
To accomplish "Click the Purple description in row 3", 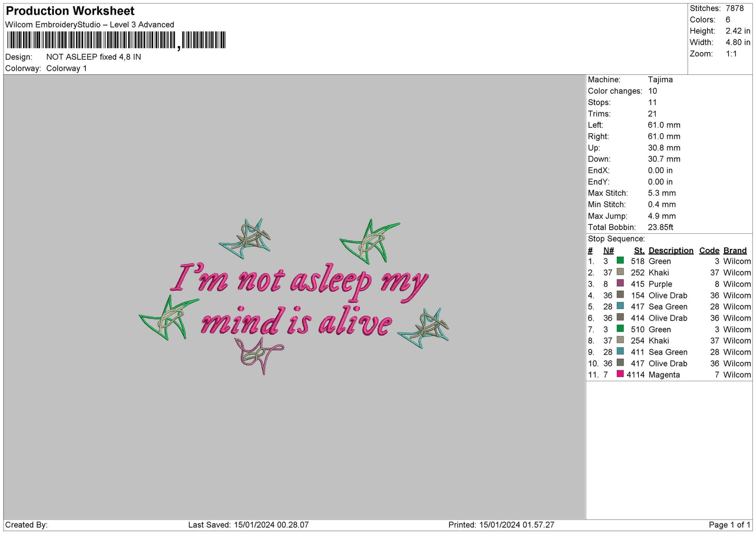I will tap(660, 284).
